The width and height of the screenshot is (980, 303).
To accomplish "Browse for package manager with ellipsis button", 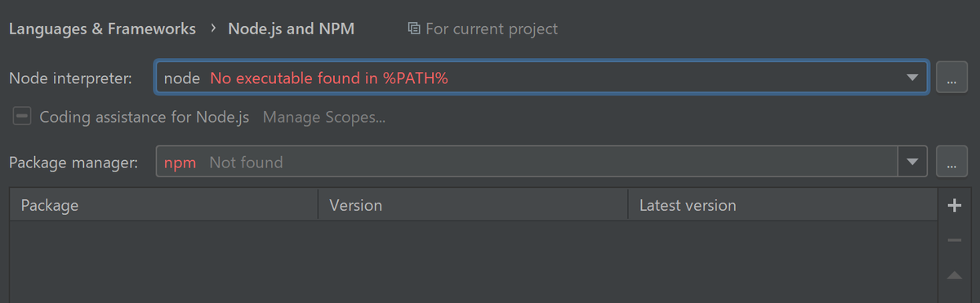I will [951, 162].
